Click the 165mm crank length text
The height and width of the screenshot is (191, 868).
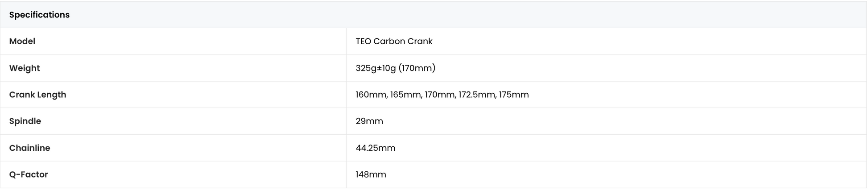(406, 95)
